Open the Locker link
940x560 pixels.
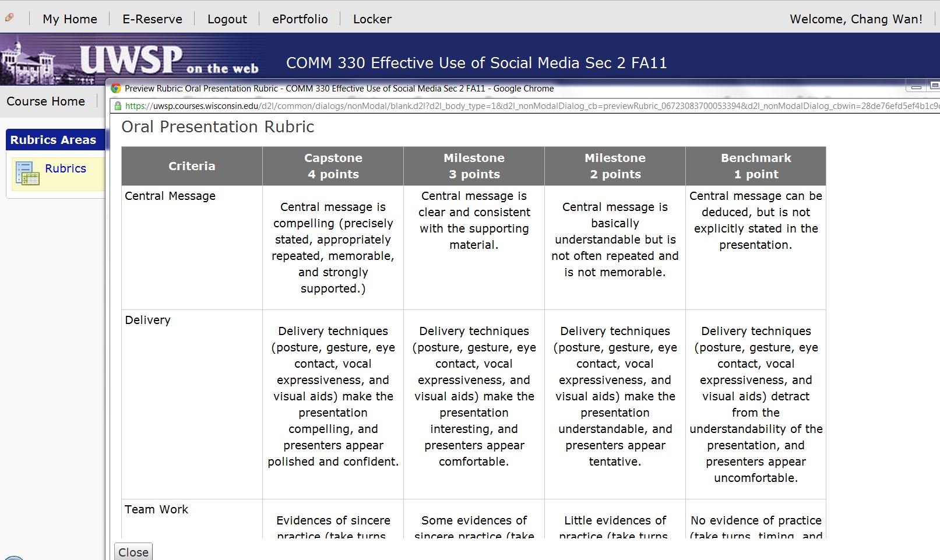(372, 19)
